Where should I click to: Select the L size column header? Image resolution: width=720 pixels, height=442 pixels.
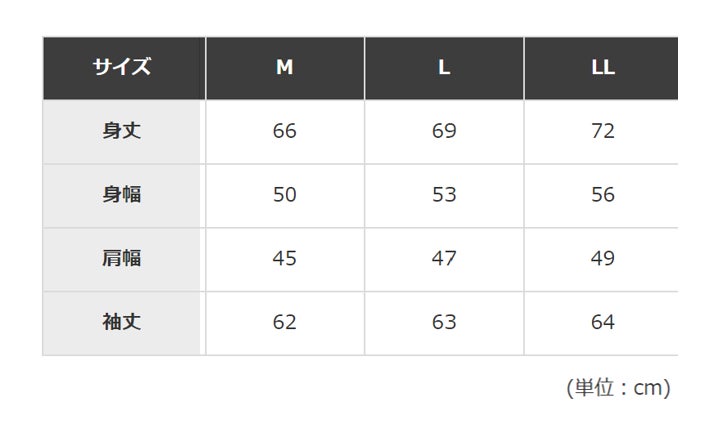pyautogui.click(x=444, y=68)
